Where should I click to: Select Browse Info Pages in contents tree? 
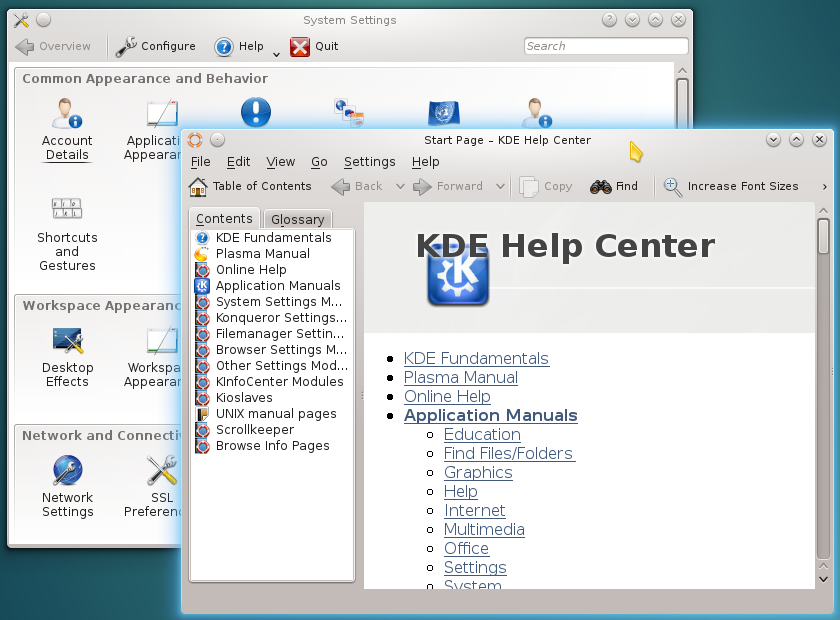pyautogui.click(x=272, y=446)
